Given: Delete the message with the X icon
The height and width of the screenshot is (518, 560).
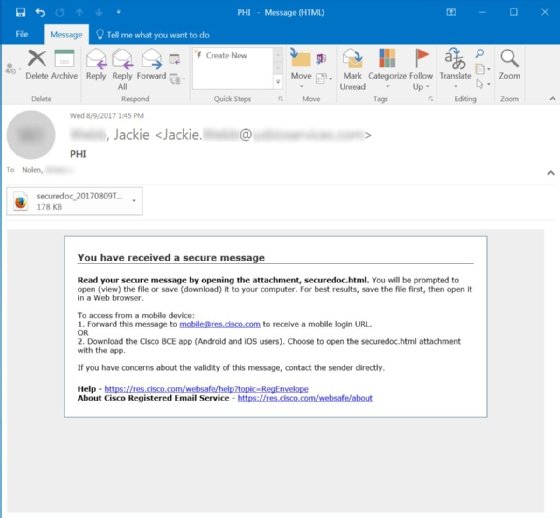Looking at the screenshot, I should click(x=37, y=65).
